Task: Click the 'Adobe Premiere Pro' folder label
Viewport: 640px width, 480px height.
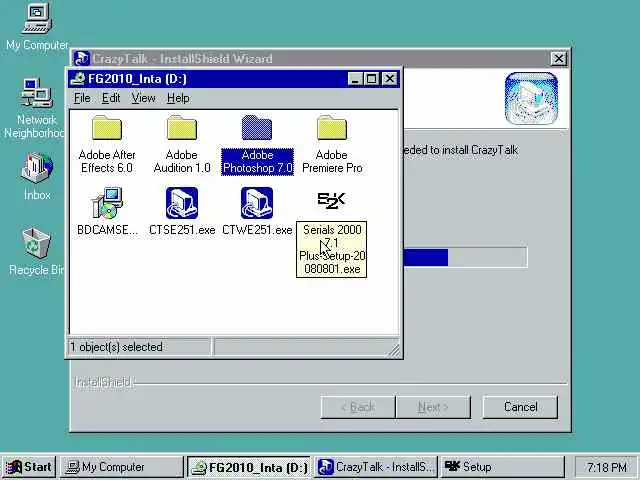Action: point(332,162)
